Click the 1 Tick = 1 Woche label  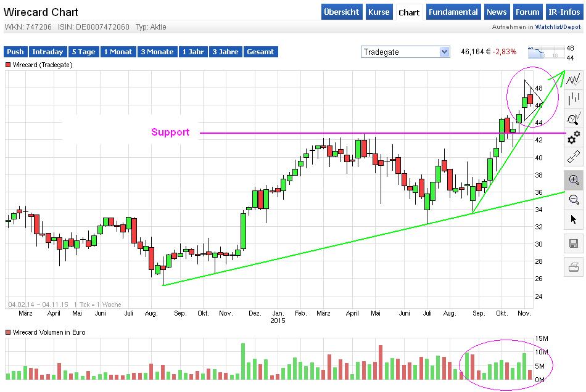tap(97, 304)
